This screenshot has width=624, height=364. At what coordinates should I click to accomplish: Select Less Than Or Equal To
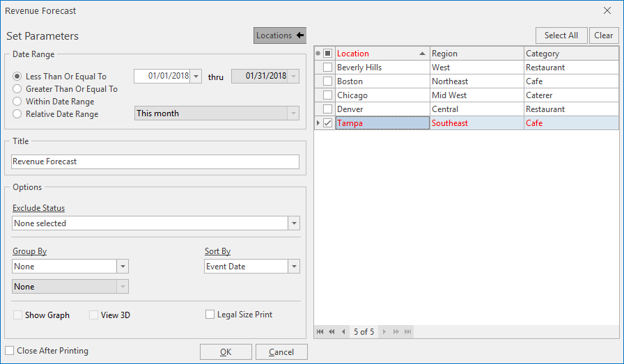[17, 76]
